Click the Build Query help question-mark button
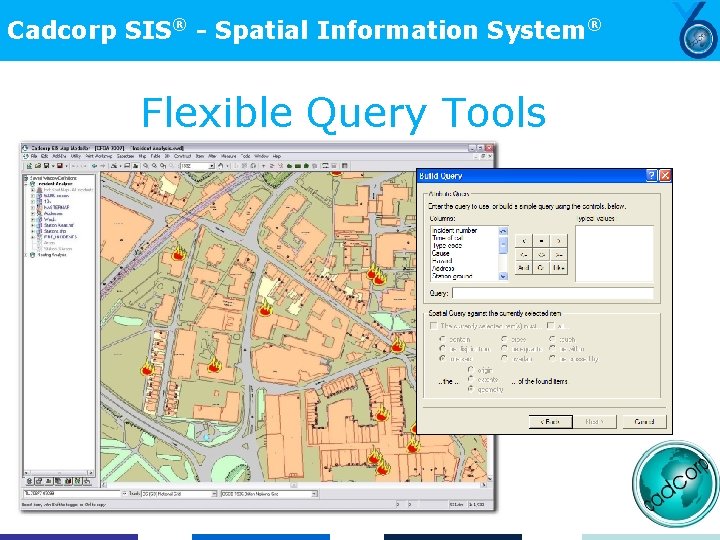Image resolution: width=720 pixels, height=540 pixels. (x=651, y=175)
